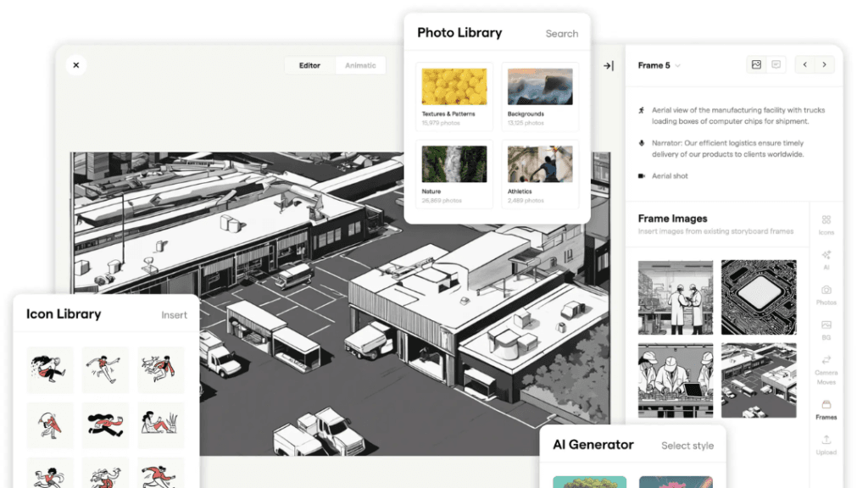This screenshot has height=488, width=868.
Task: Click Search in Photo Library
Action: (x=561, y=34)
